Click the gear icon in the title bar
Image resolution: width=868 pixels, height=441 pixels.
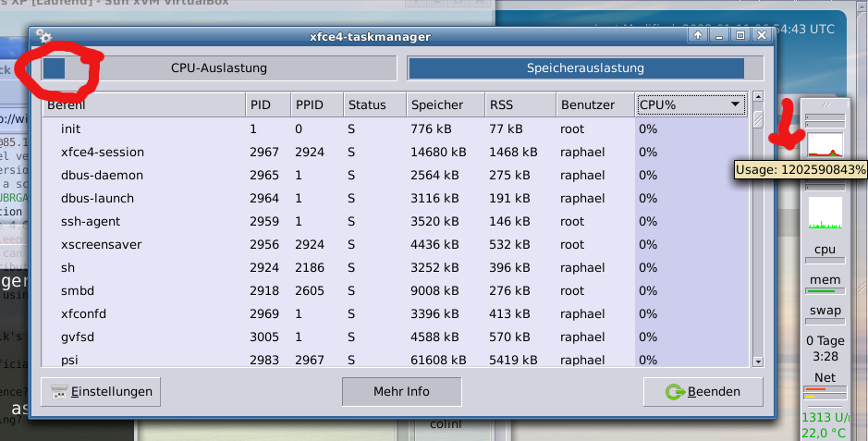pyautogui.click(x=43, y=36)
